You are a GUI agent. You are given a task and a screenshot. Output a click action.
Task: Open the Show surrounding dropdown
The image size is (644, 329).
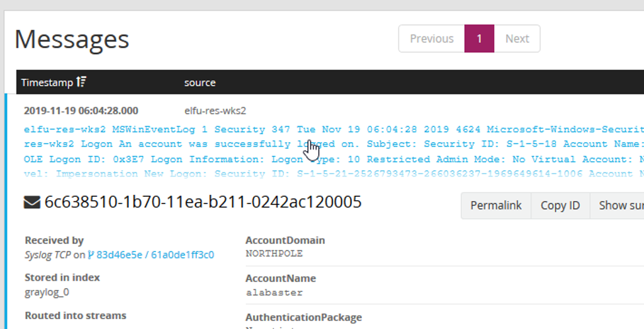pos(620,205)
